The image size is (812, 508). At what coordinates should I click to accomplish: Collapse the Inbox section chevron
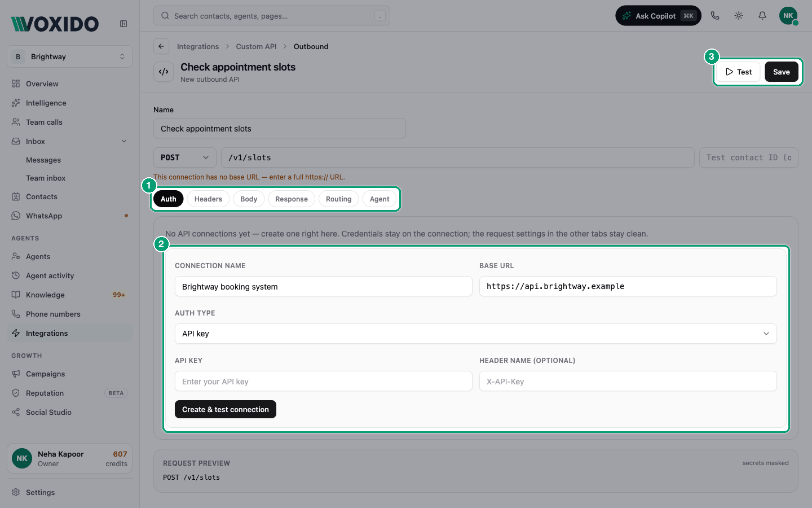pos(124,141)
